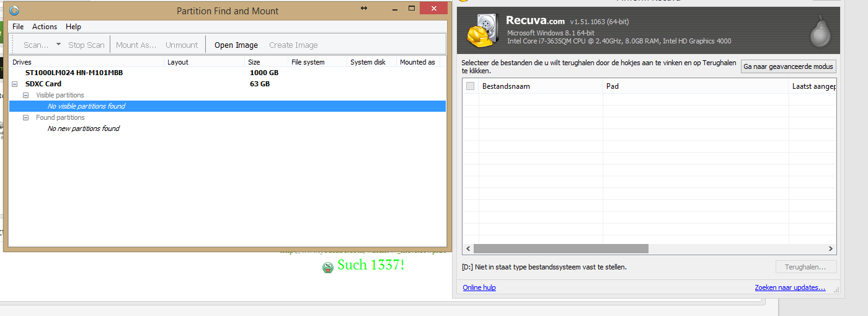Select 'No visible partitions found' row
Viewport: 868px width, 316px height.
(228, 106)
